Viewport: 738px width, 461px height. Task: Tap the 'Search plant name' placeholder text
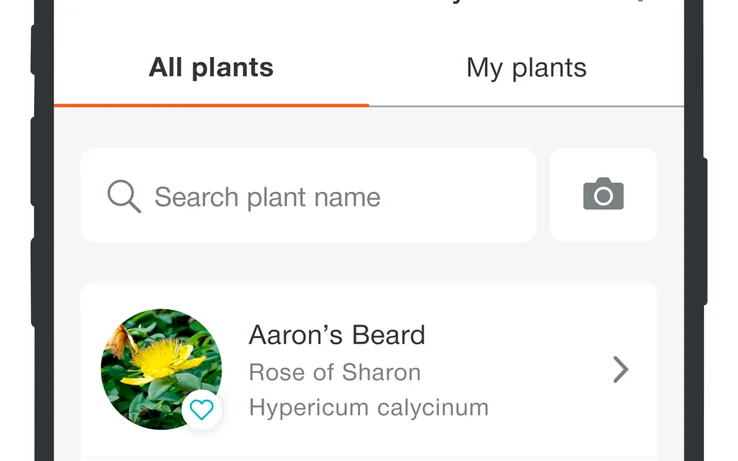(x=267, y=197)
